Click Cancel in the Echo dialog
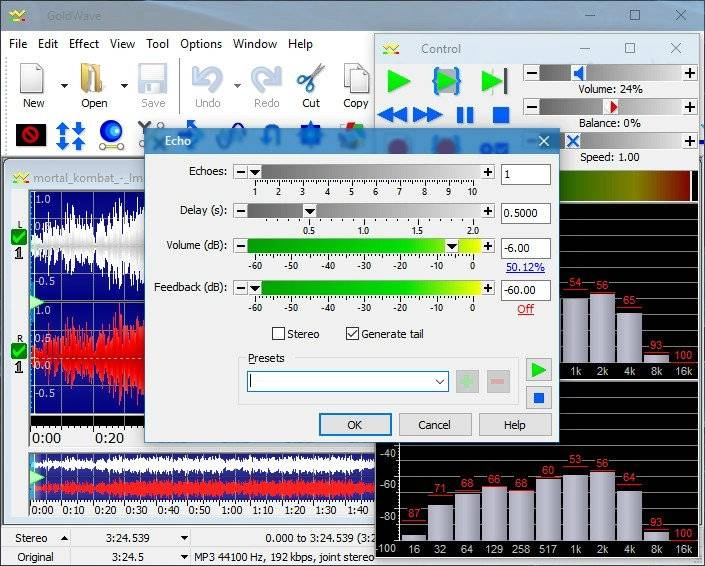This screenshot has width=705, height=566. click(434, 425)
